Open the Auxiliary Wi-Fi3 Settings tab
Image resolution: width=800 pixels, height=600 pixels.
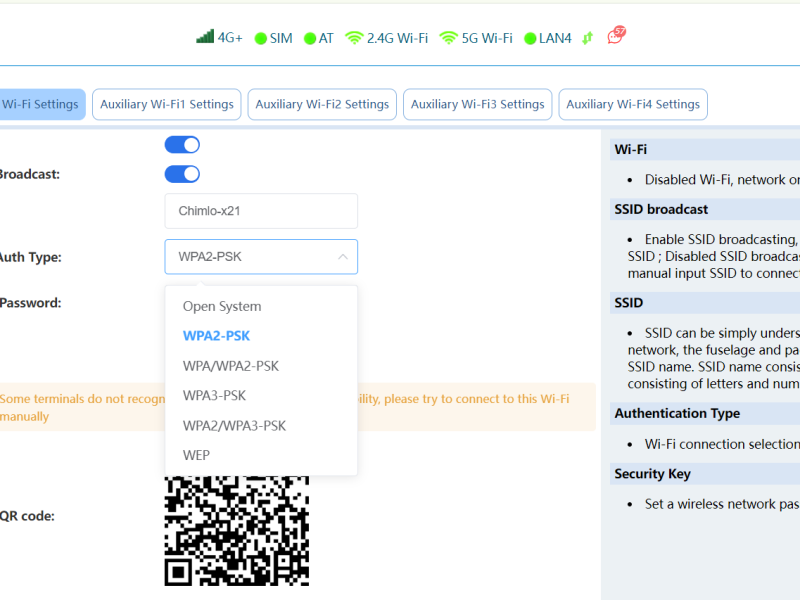click(x=477, y=104)
